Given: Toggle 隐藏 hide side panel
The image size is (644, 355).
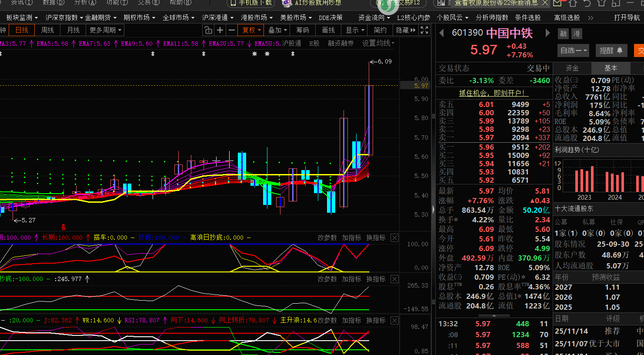Looking at the screenshot, I should click(x=406, y=30).
